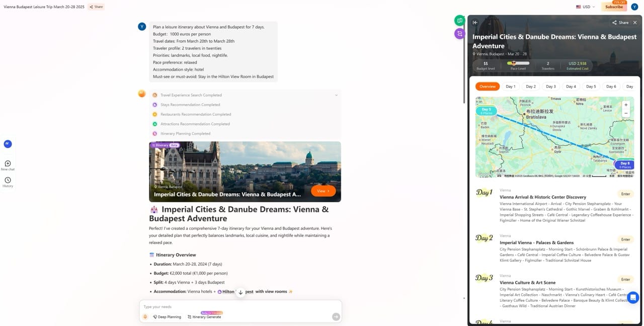Open the USD currency dropdown
The height and width of the screenshot is (326, 644).
[x=586, y=7]
